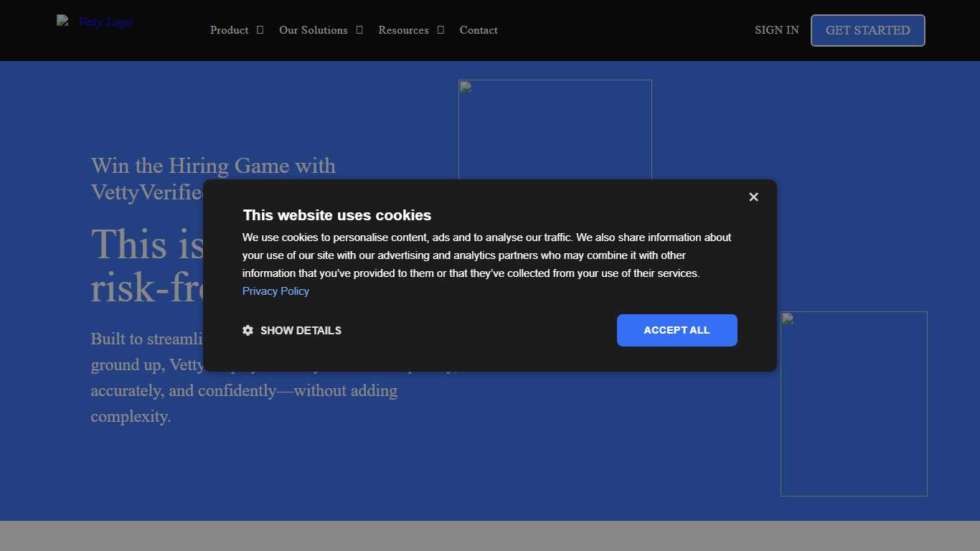Expand the Product dropdown arrow

pos(260,30)
